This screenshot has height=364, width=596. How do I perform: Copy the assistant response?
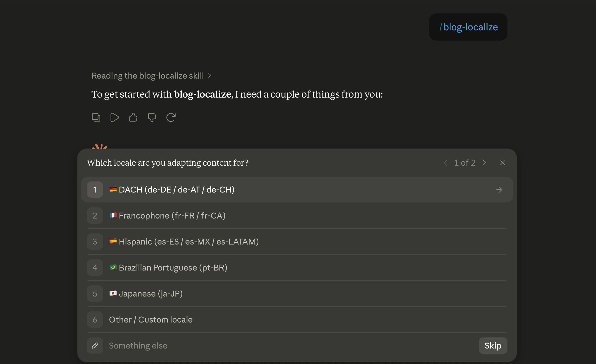point(96,117)
